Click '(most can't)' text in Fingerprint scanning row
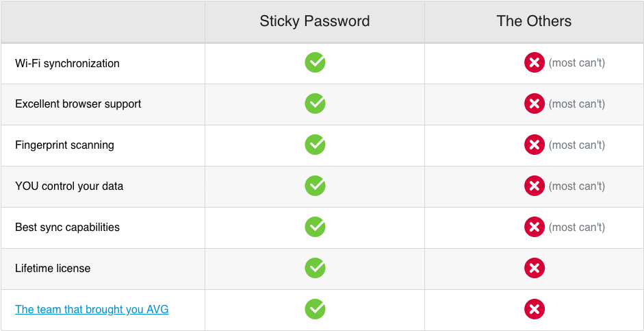This screenshot has width=644, height=331. point(577,145)
